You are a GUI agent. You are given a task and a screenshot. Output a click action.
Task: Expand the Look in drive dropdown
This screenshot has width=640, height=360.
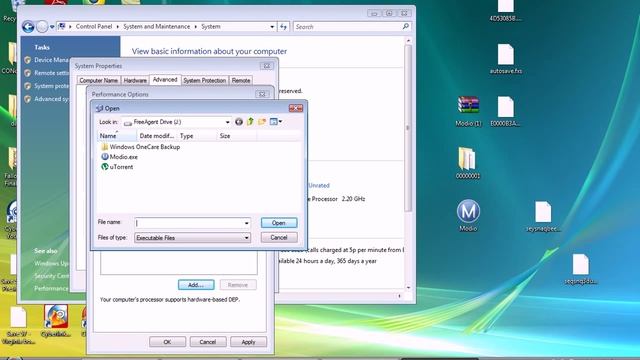click(x=227, y=122)
